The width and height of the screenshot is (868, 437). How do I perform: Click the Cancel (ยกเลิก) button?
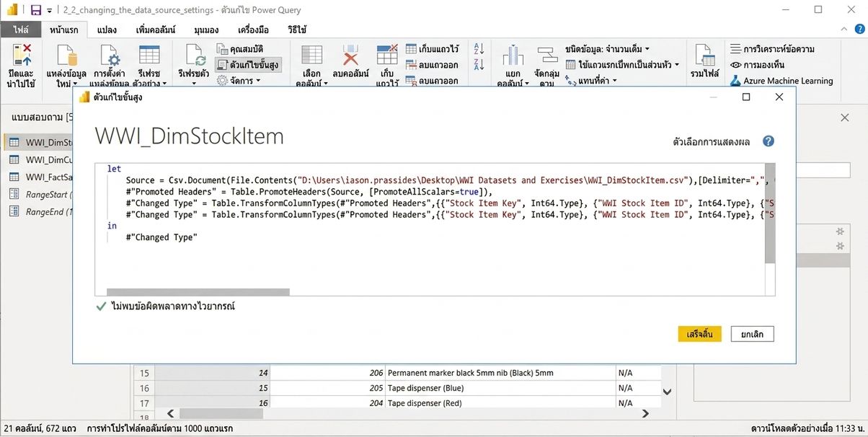click(752, 334)
